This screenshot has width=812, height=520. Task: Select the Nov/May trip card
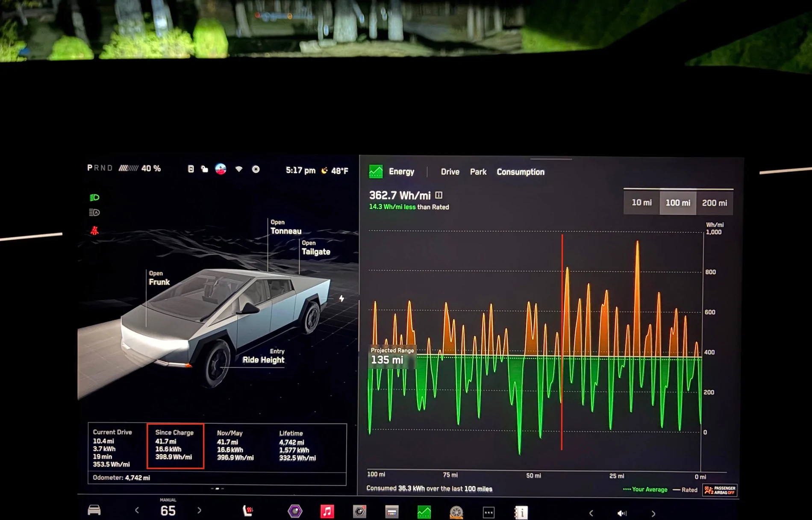[x=235, y=445]
